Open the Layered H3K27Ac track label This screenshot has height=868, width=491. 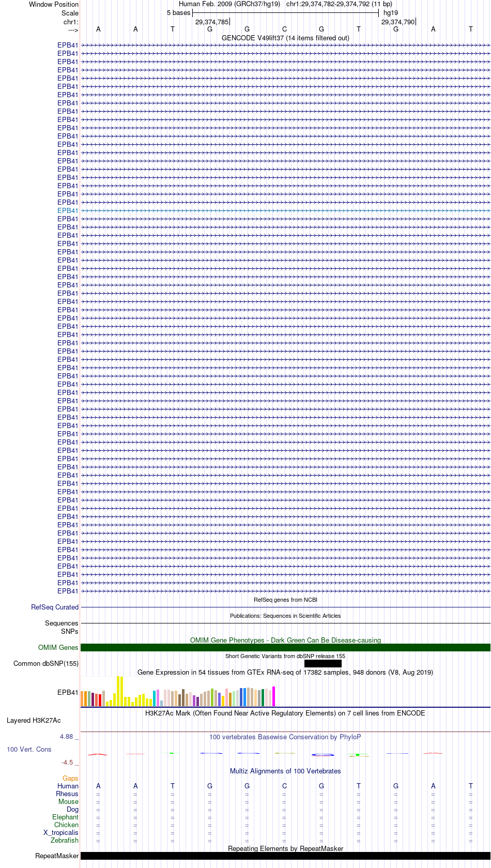pyautogui.click(x=34, y=720)
